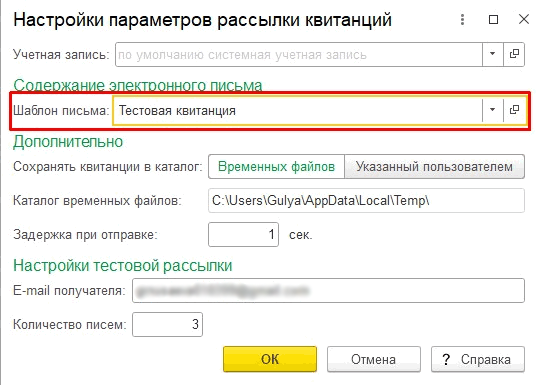Open the three-dot more actions menu
The image size is (541, 385).
tap(462, 20)
